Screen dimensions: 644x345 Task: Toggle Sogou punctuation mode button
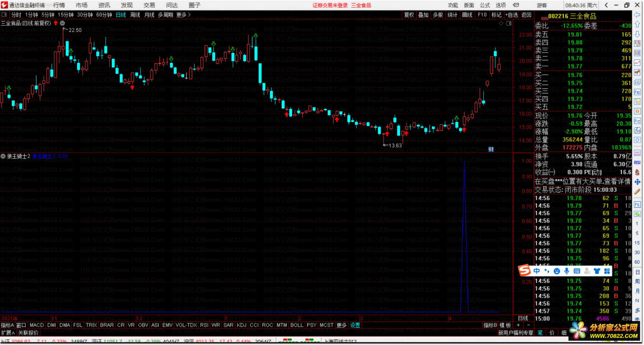(x=547, y=271)
